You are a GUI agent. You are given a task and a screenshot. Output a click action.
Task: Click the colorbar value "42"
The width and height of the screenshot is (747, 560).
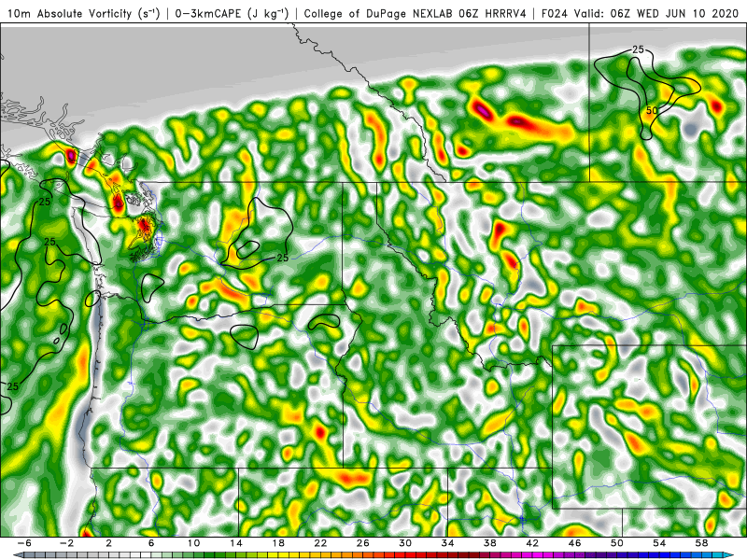(532, 543)
